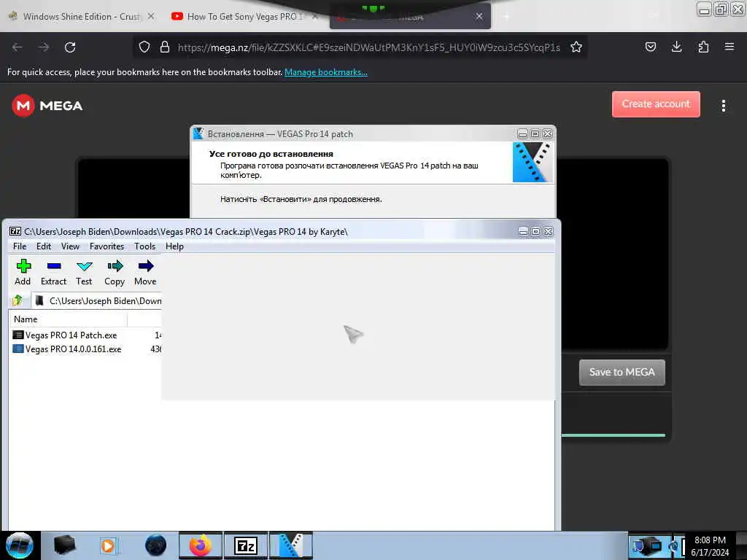This screenshot has width=747, height=560.
Task: Reload the page in Firefox
Action: [70, 47]
